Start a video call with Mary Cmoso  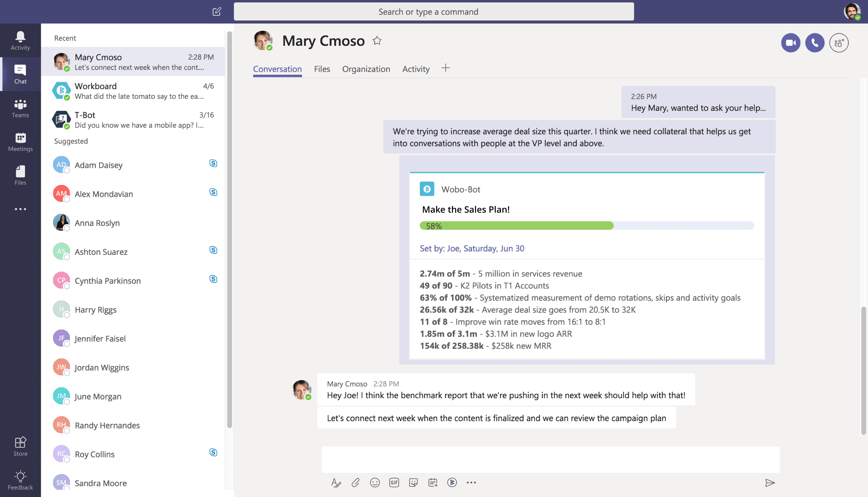[791, 43]
